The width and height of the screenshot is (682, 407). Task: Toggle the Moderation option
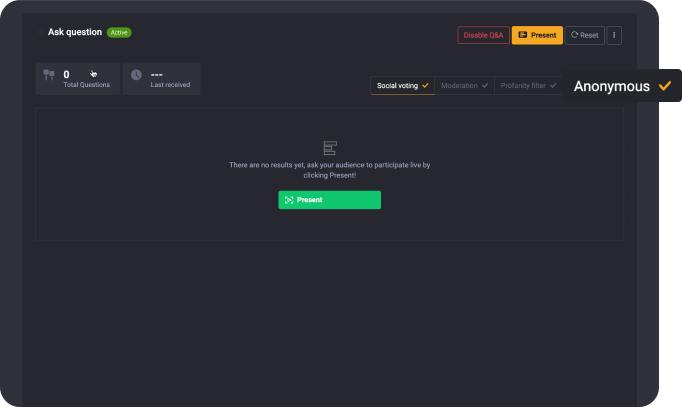coord(464,86)
